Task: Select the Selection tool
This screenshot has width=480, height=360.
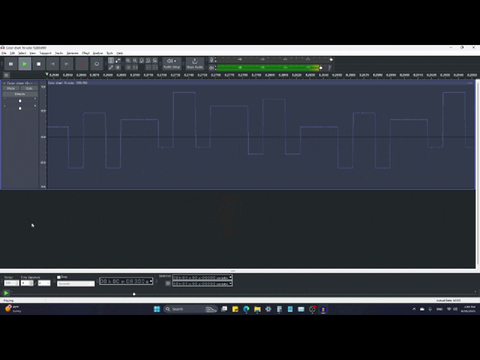Action: [x=111, y=60]
